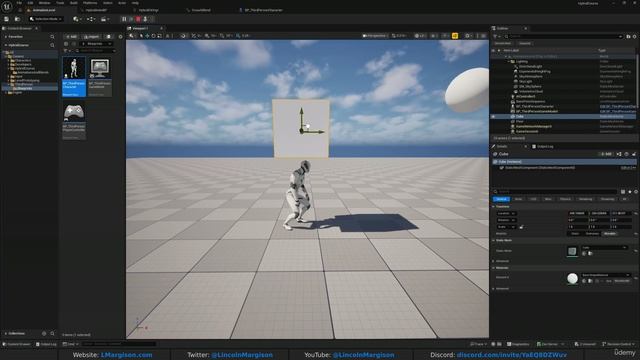The height and width of the screenshot is (360, 640).
Task: Click the Import button in Content Browser
Action: coord(91,36)
